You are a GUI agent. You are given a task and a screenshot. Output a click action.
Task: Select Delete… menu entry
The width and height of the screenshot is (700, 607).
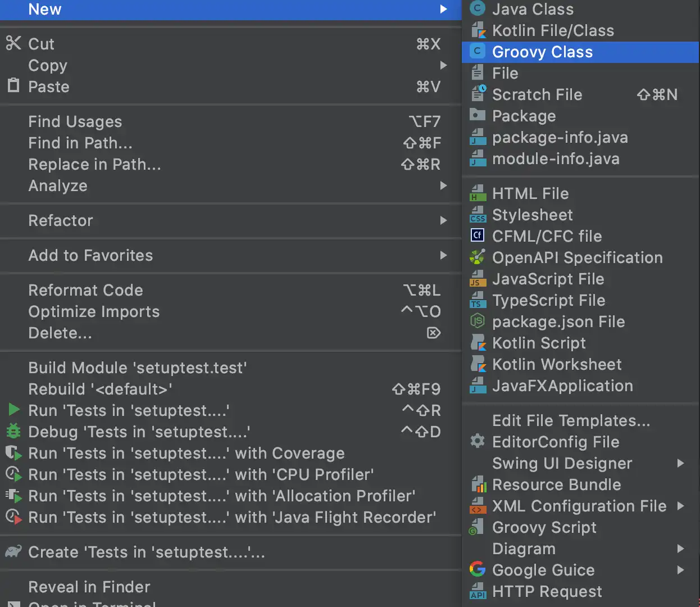coord(230,333)
